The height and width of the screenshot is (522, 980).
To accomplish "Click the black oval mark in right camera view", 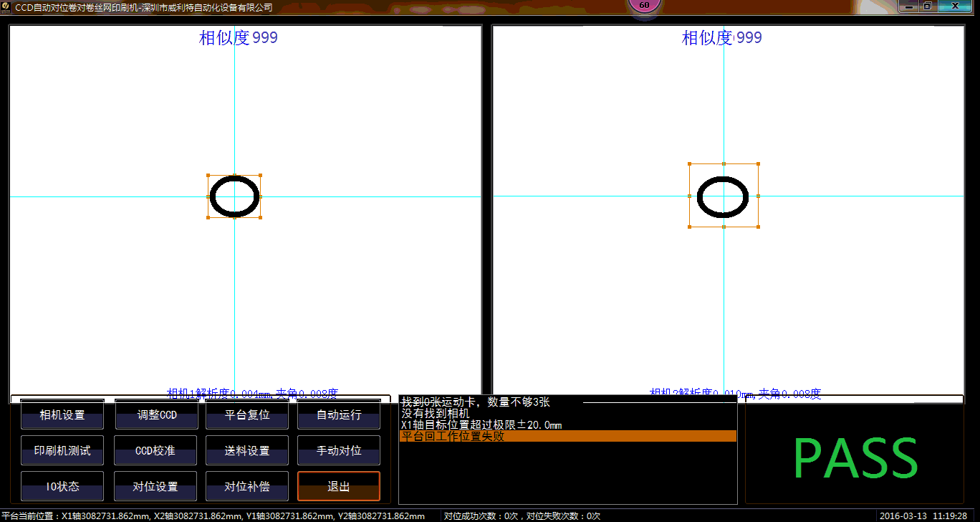I will click(723, 196).
